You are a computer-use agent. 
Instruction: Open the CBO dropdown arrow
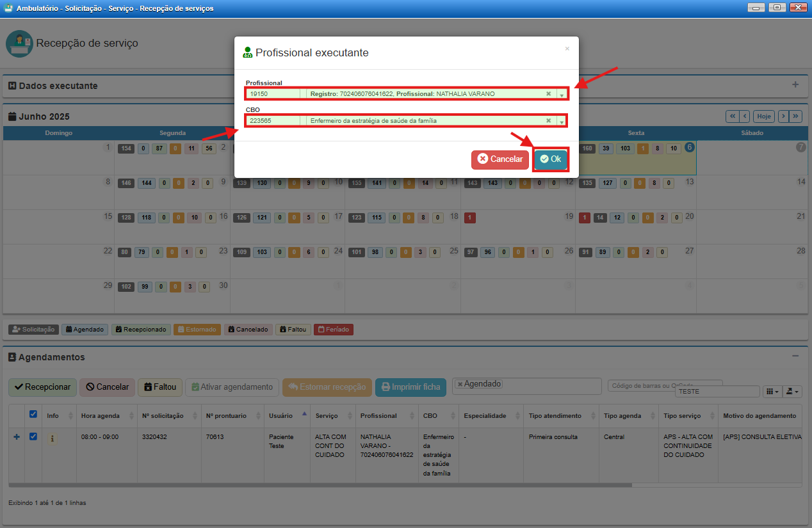click(x=562, y=121)
